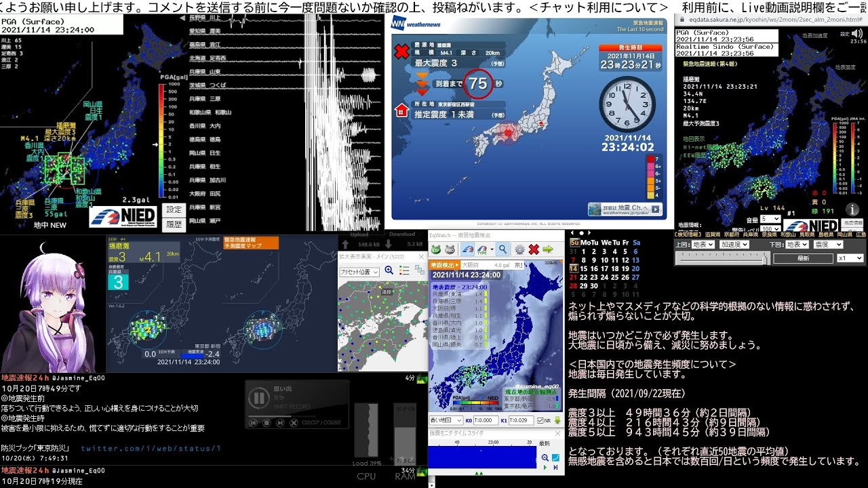Open EqWatch settings gear
Screen dimensions: 868x488
519,249
